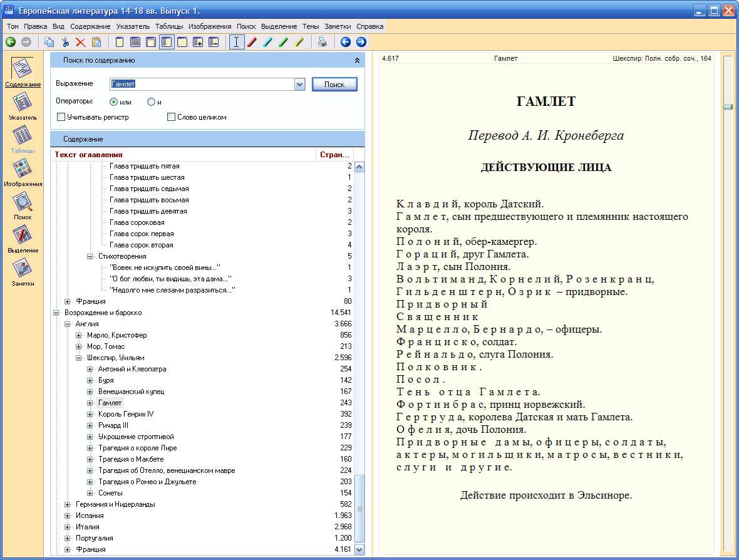This screenshot has width=739, height=560.
Task: Select the 'или' operator radio button
Action: tap(113, 102)
